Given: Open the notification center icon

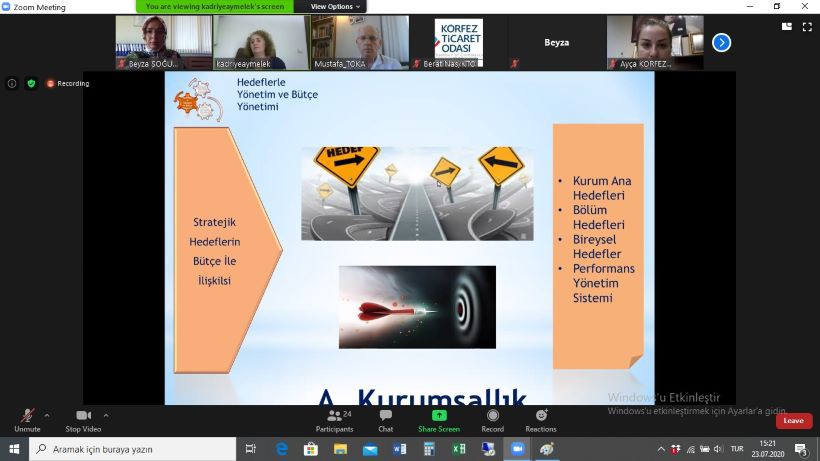Looking at the screenshot, I should click(x=801, y=449).
